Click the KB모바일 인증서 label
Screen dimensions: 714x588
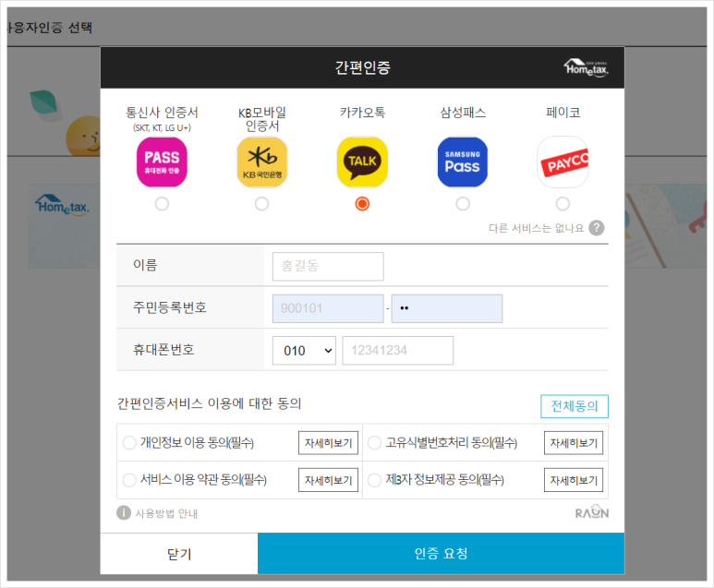click(261, 119)
